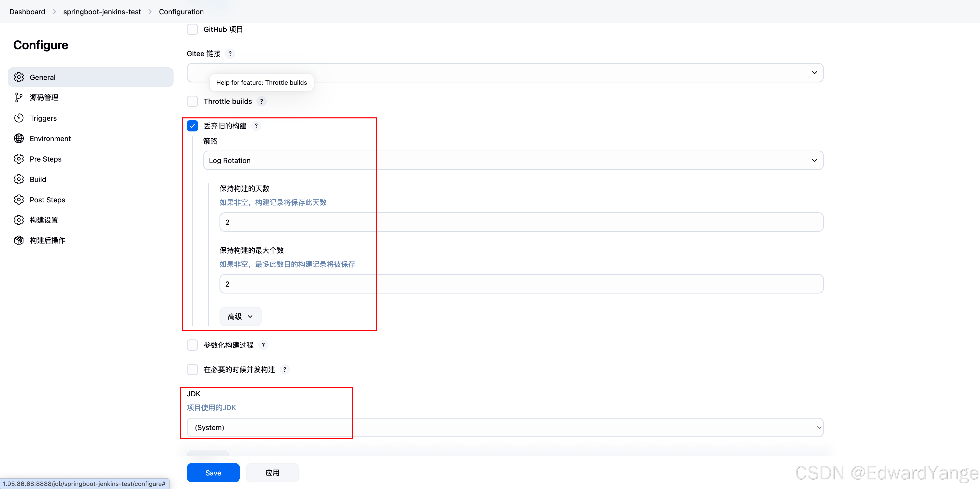Click the 策略 label
This screenshot has width=980, height=489.
(x=210, y=141)
